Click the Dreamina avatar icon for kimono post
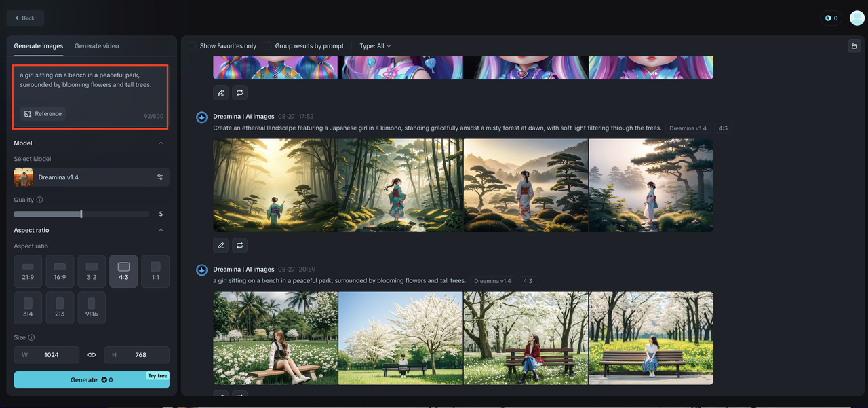The height and width of the screenshot is (408, 868). point(201,117)
